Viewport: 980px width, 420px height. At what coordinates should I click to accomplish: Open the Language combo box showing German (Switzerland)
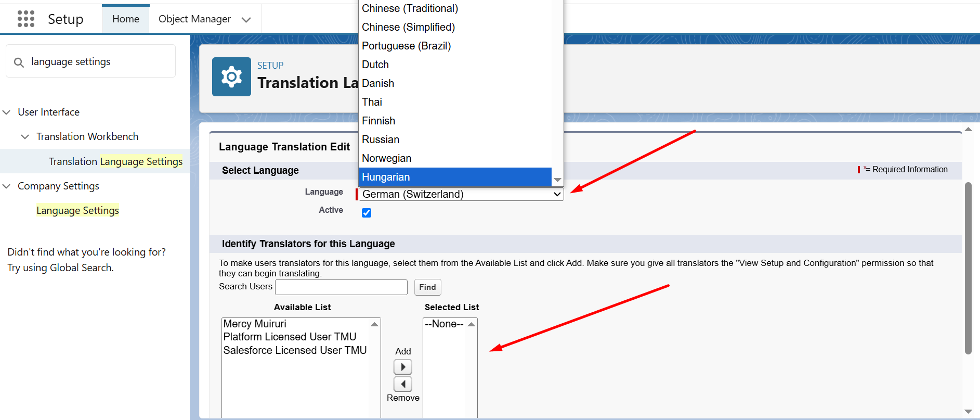pos(461,194)
